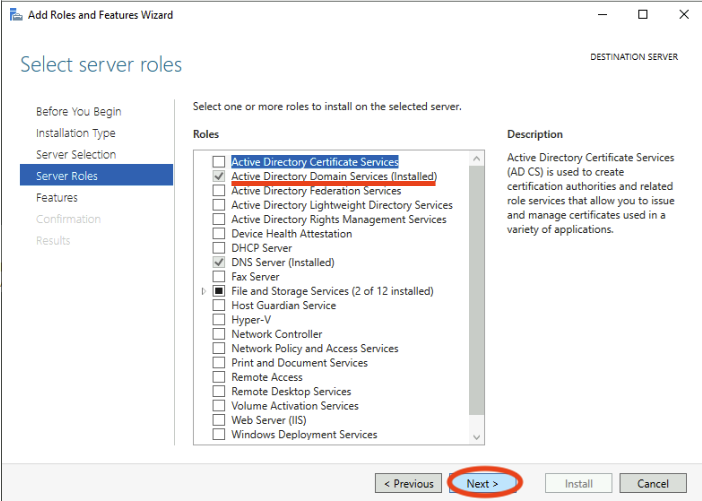702x501 pixels.
Task: Click the wizard icon in title bar
Action: click(x=16, y=15)
